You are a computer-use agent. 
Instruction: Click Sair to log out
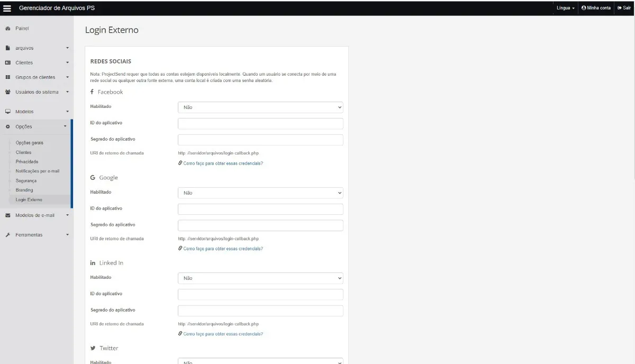tap(624, 8)
